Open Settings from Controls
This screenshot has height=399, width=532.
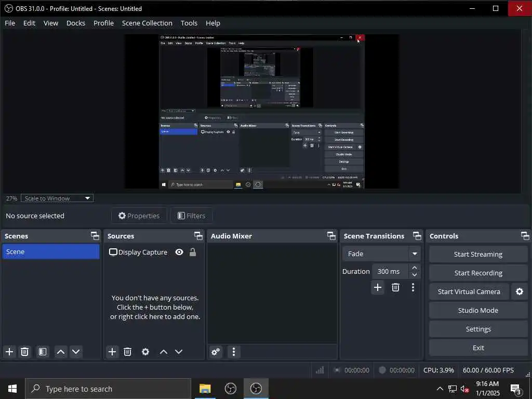(x=478, y=329)
